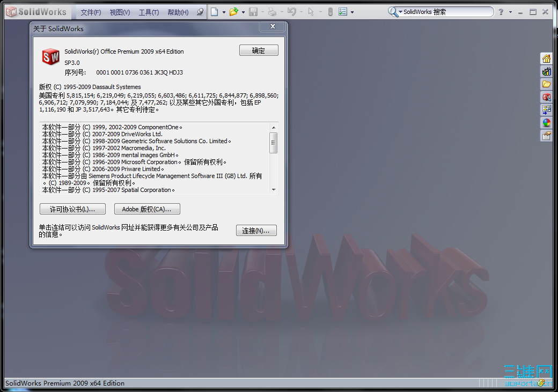Image resolution: width=558 pixels, height=392 pixels.
Task: Click the Print icon in the toolbar
Action: (272, 12)
